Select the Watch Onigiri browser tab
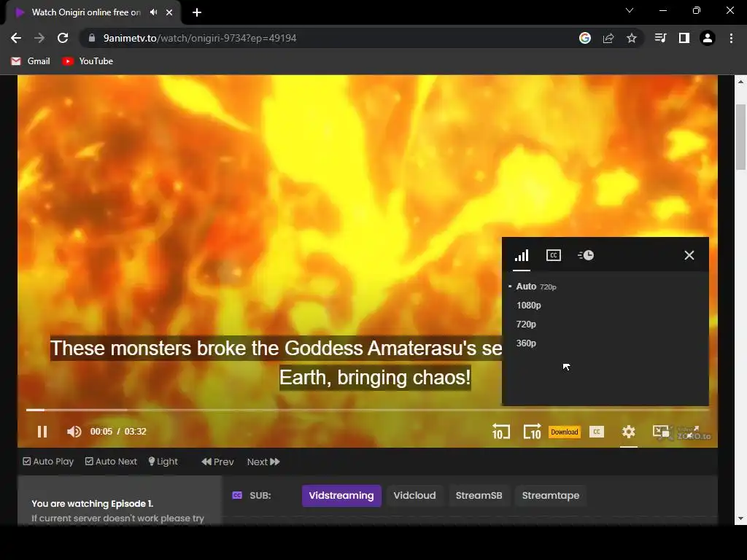Image resolution: width=747 pixels, height=560 pixels. click(93, 12)
